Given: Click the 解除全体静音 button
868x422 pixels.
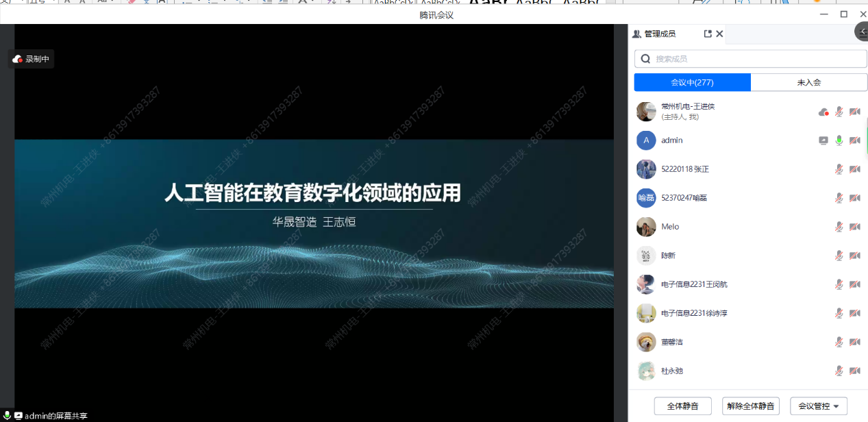Looking at the screenshot, I should pos(751,406).
